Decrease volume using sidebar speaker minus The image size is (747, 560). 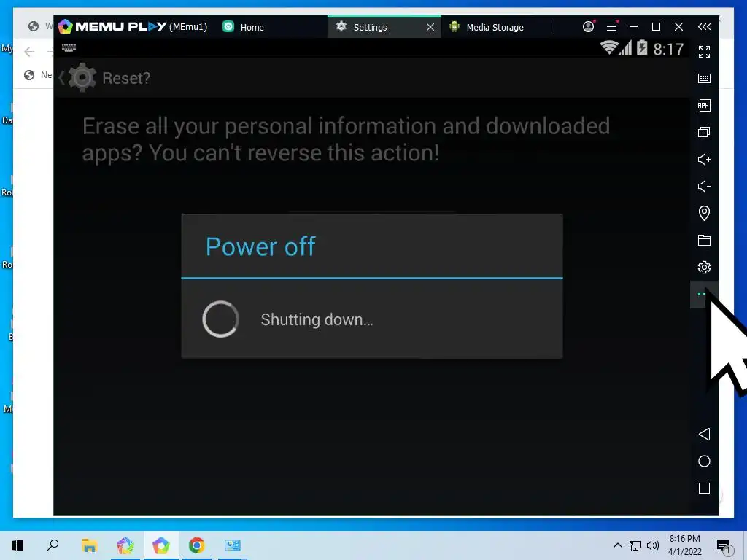coord(704,186)
